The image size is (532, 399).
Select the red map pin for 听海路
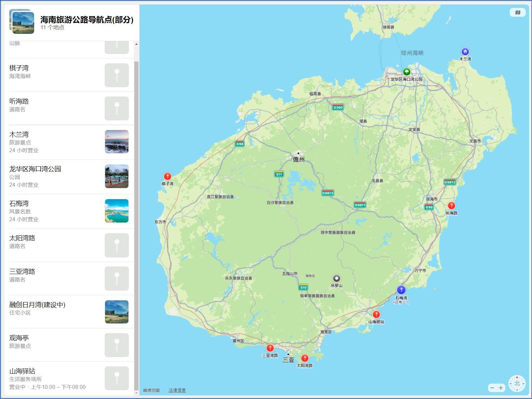click(x=452, y=206)
